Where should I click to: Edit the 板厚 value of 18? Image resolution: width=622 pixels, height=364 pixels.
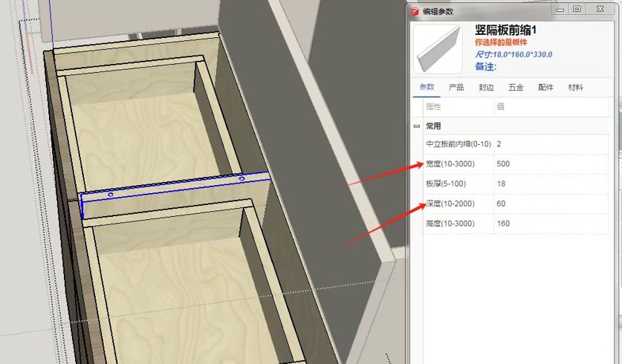pyautogui.click(x=554, y=183)
